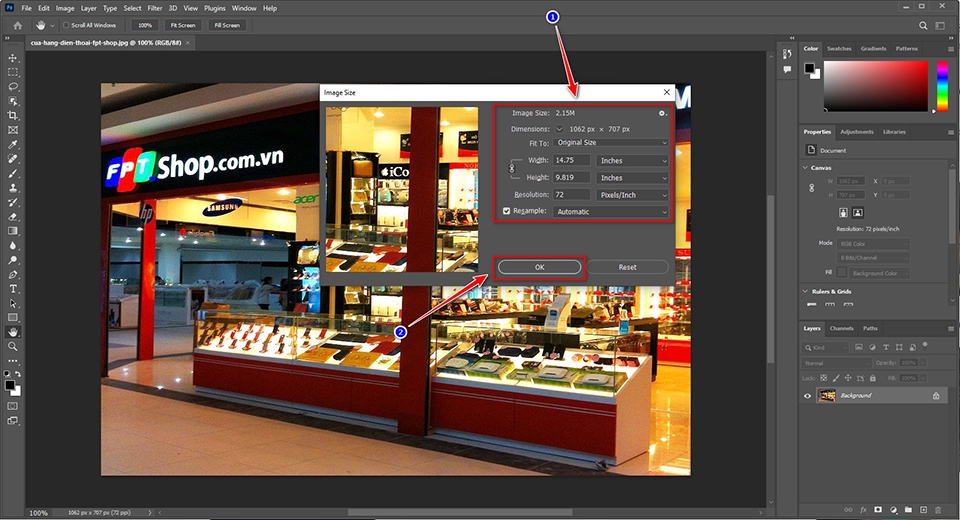Open Edit Toolbar three-dots icon
The width and height of the screenshot is (960, 520).
(x=13, y=361)
